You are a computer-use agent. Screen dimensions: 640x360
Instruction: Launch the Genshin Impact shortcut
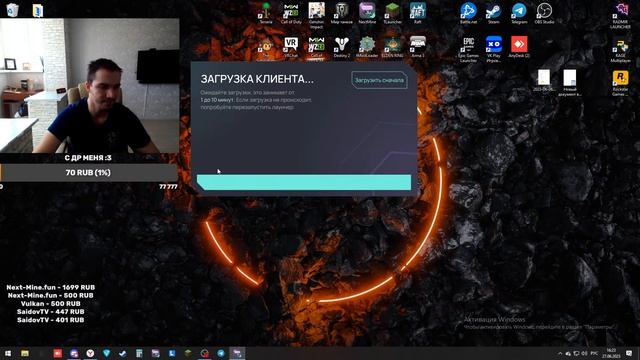pyautogui.click(x=316, y=15)
